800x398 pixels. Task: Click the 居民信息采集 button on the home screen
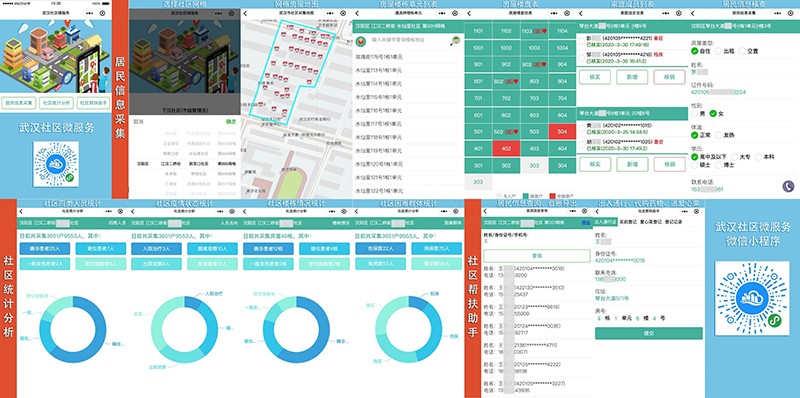(x=18, y=103)
